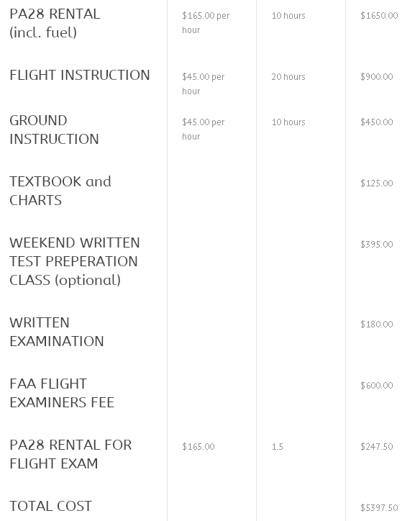Click the $247.50 flight exam rental cost
Viewport: 420px width, 521px height.
click(x=377, y=446)
